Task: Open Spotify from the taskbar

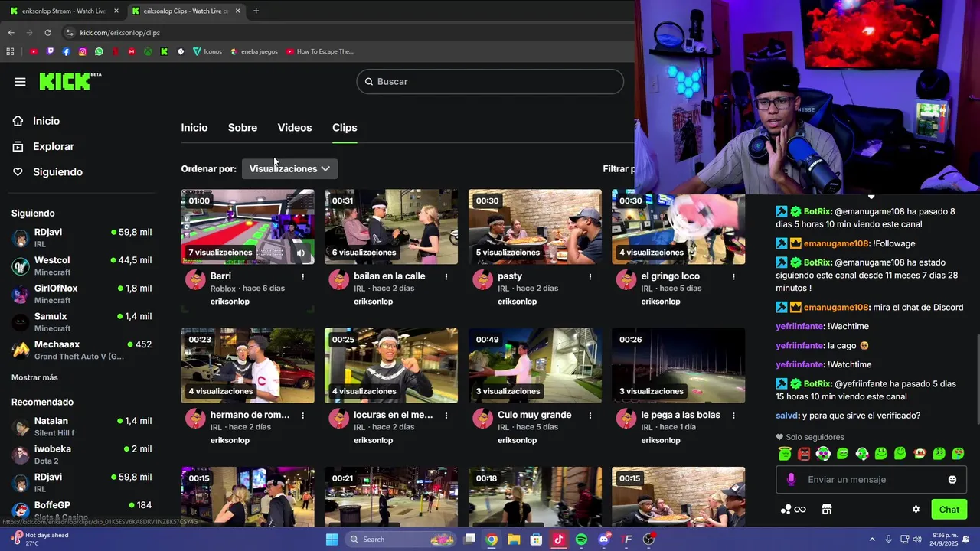Action: tap(581, 540)
